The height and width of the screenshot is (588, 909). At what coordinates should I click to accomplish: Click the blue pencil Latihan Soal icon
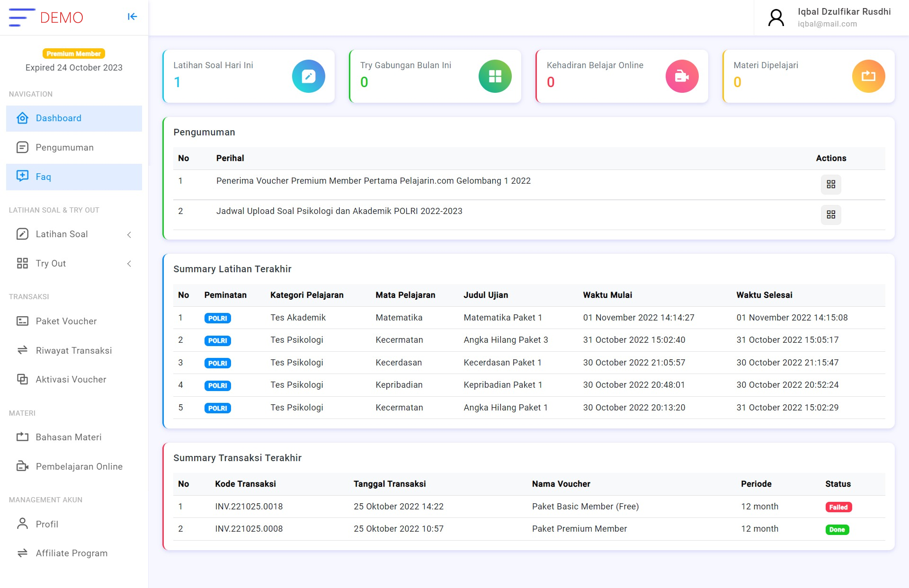tap(309, 76)
